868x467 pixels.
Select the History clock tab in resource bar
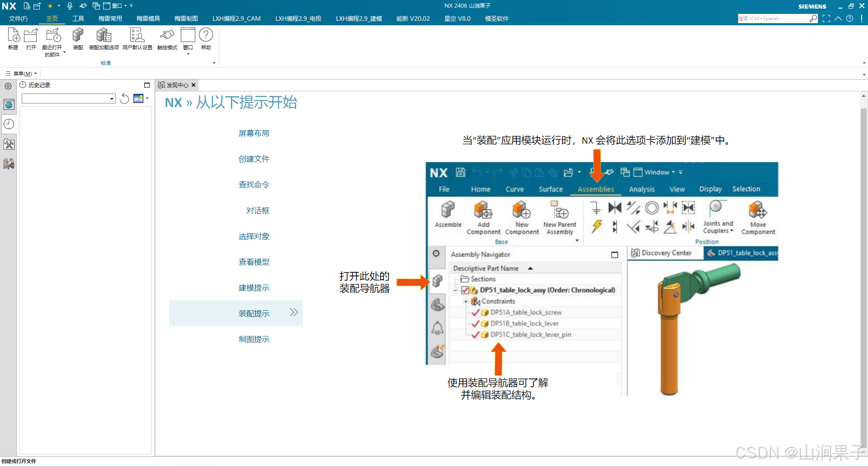[x=9, y=124]
